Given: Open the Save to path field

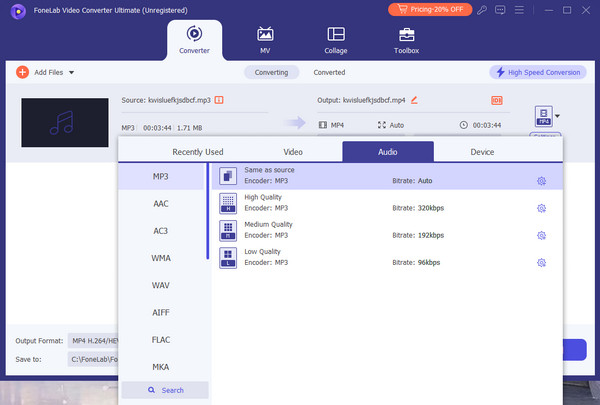Looking at the screenshot, I should [x=93, y=359].
